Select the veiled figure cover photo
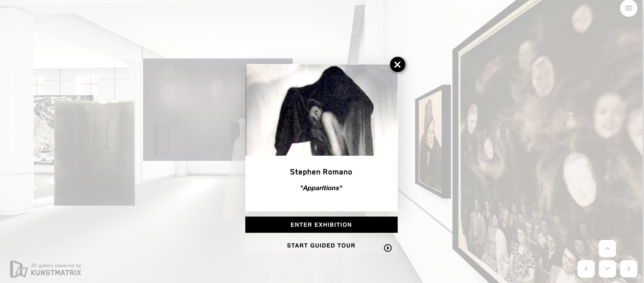Viewport: 644px width, 283px height. (x=321, y=110)
